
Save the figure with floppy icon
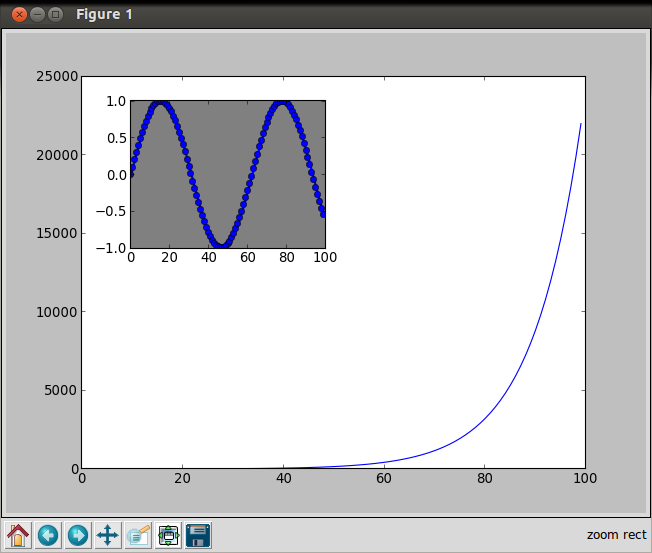(198, 535)
